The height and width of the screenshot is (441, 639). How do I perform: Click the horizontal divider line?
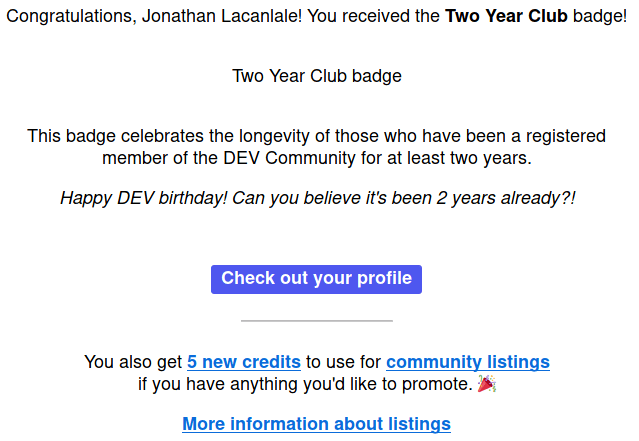(317, 321)
